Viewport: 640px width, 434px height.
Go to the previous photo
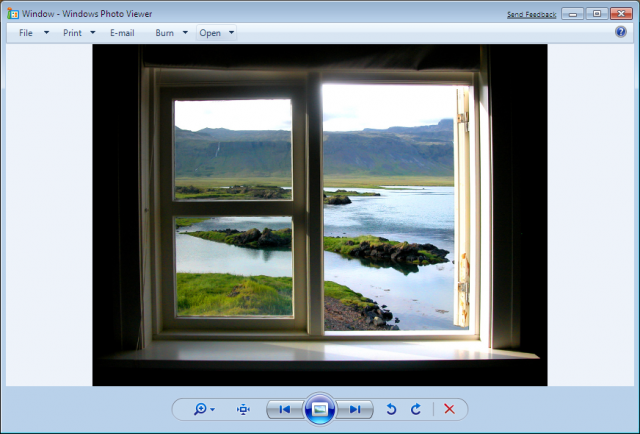(284, 409)
